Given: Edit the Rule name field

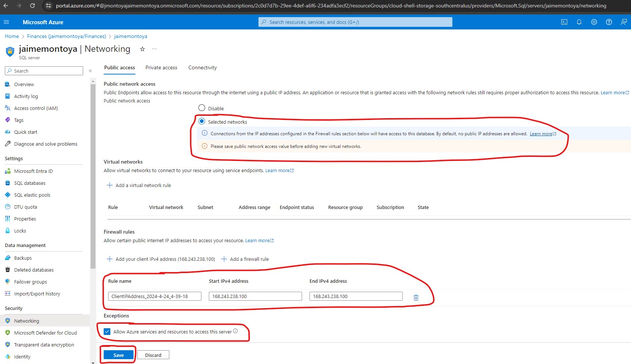Looking at the screenshot, I should (155, 296).
